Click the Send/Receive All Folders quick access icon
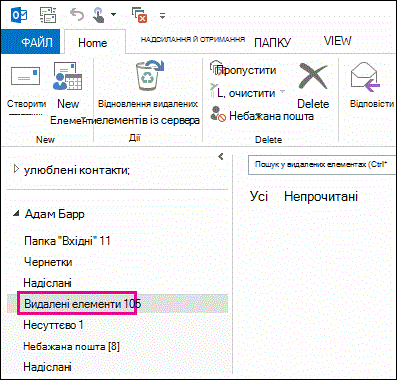Screen dimensions: 397x380 pyautogui.click(x=48, y=15)
